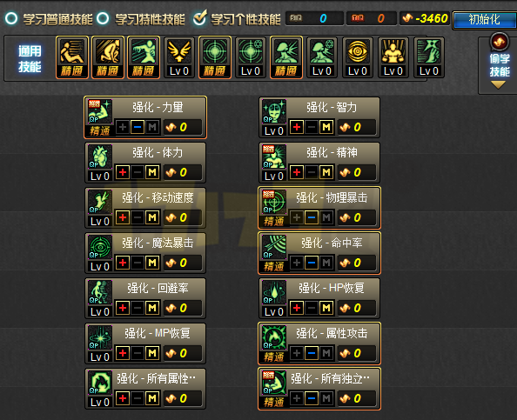Screen dimensions: 517x420
Task: Select the 学习特性技能 radio option
Action: click(x=103, y=18)
